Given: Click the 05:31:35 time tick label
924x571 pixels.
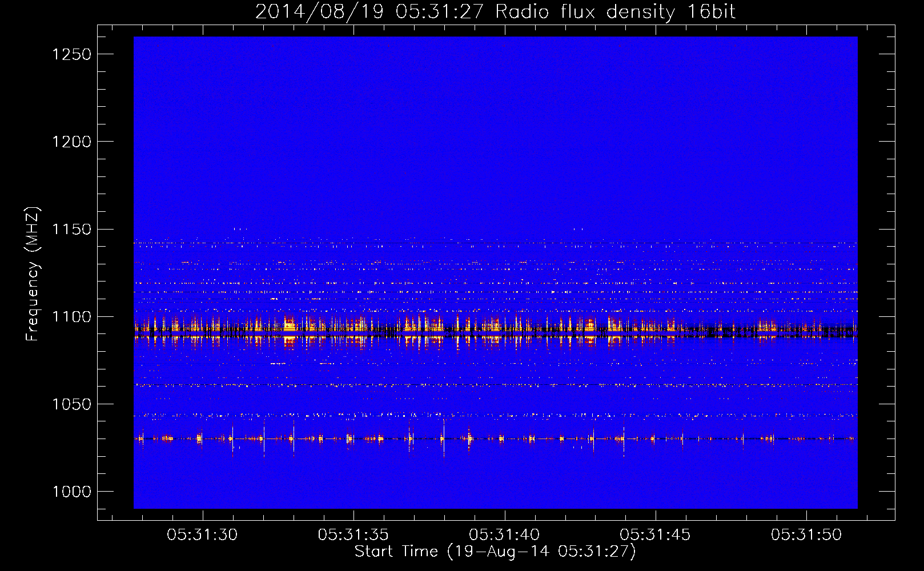Looking at the screenshot, I should pos(353,535).
